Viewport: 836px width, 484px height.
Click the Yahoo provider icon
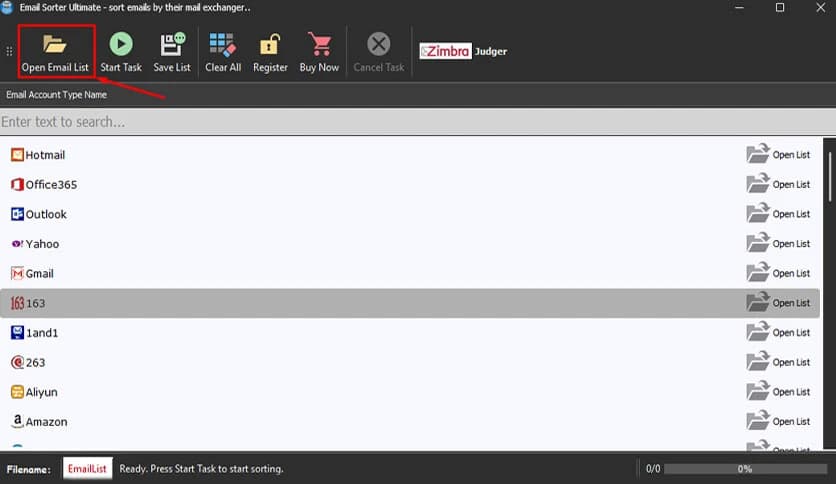pyautogui.click(x=17, y=244)
